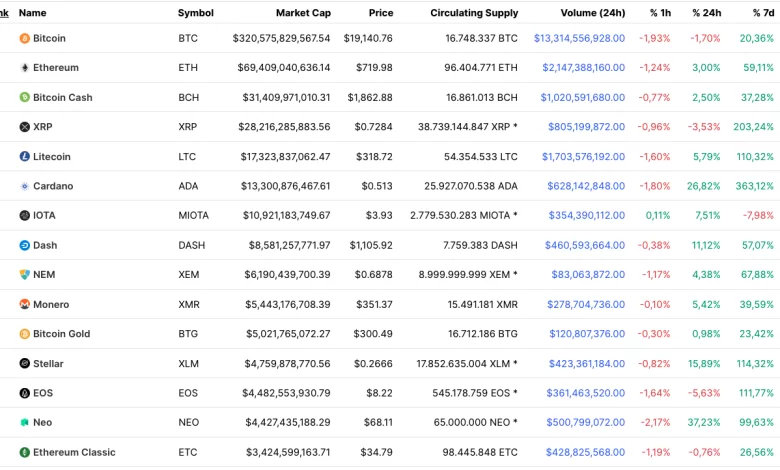This screenshot has height=470, width=780.
Task: Sort by Volume (24h) column header
Action: [x=593, y=13]
